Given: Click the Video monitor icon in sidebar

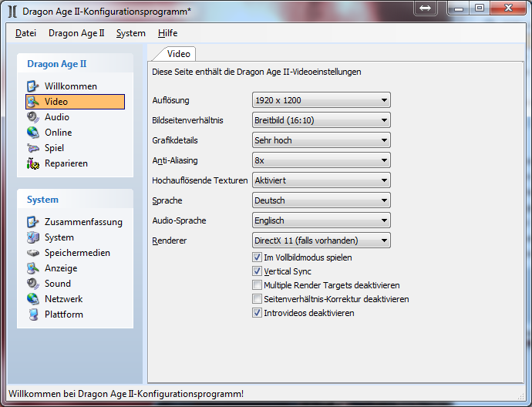Looking at the screenshot, I should 33,102.
